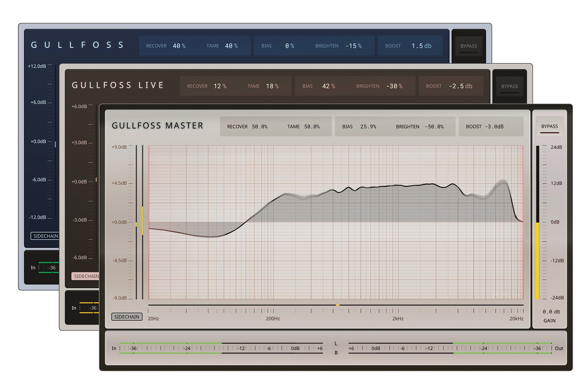The image size is (588, 392).
Task: Toggle Bypass on Gullfoss Master
Action: click(549, 127)
